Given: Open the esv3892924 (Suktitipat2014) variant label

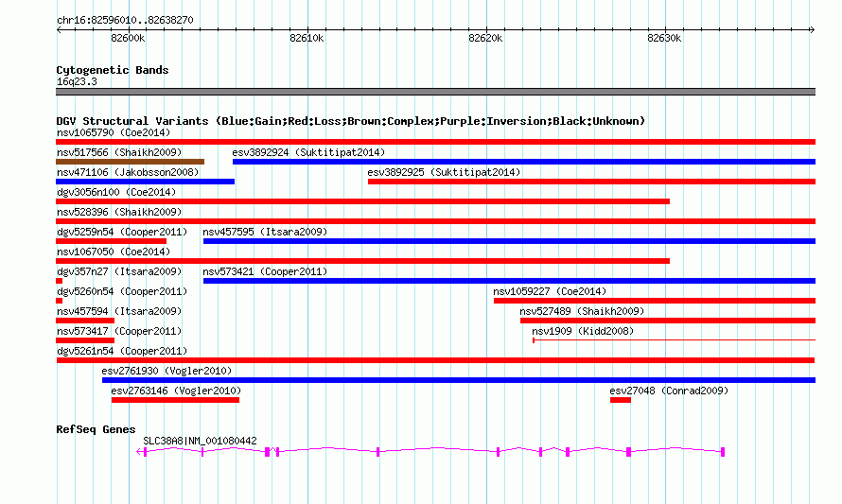Looking at the screenshot, I should coord(308,152).
